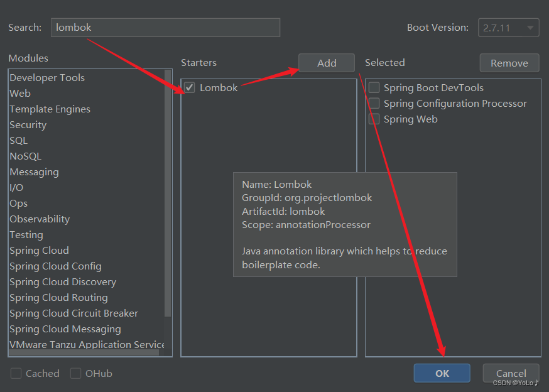The width and height of the screenshot is (549, 392).
Task: Select the VMware Tanzu Application Service module
Action: pyautogui.click(x=86, y=344)
